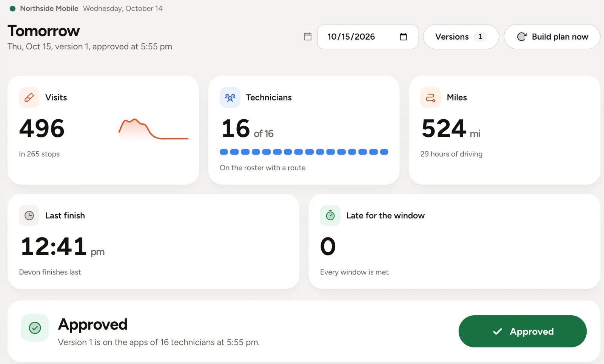Click the Northside Mobile name

(x=49, y=8)
